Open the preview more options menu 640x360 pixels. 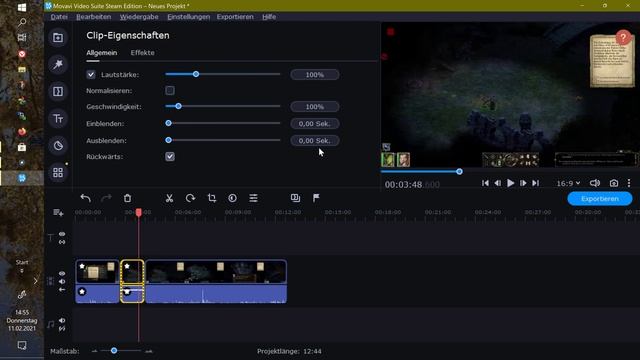pyautogui.click(x=629, y=183)
